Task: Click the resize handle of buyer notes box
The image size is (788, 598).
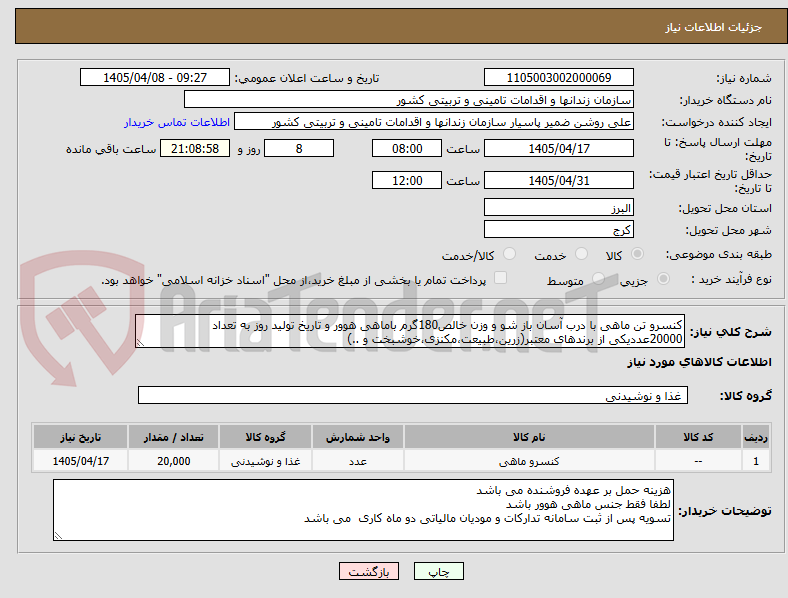Action: pos(58,536)
